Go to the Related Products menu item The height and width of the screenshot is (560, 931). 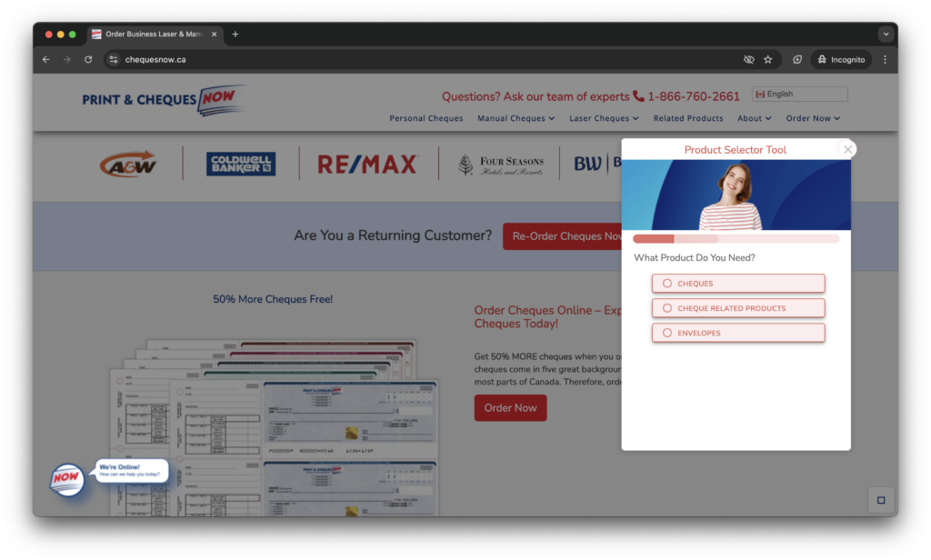tap(688, 118)
